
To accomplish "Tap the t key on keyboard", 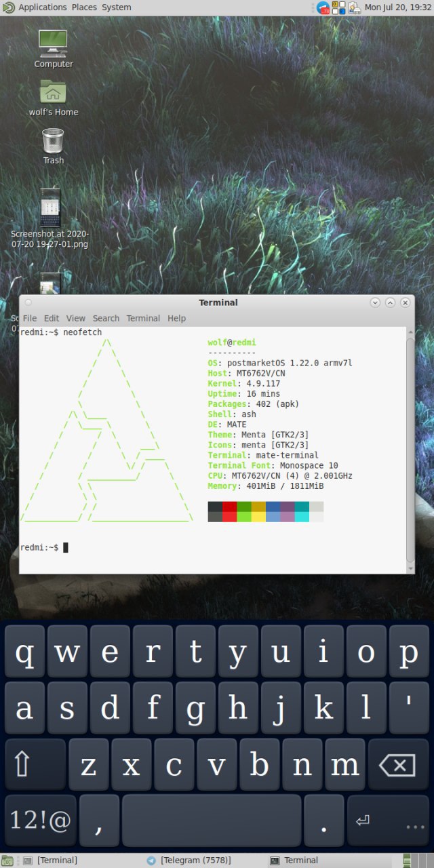I will coord(195,652).
